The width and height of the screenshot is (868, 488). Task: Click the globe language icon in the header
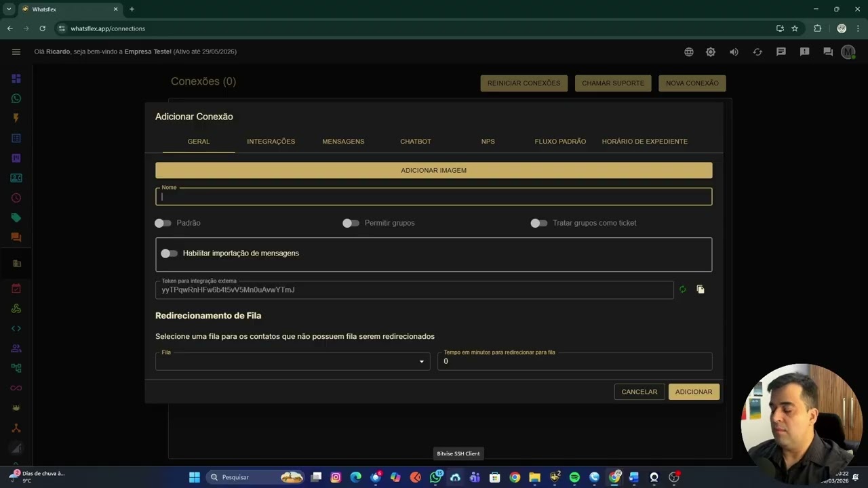pos(689,52)
